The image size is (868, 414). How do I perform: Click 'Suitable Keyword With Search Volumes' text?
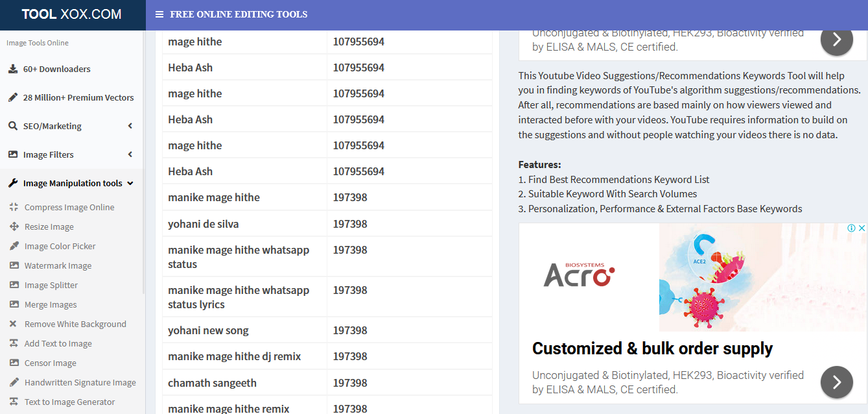coord(613,194)
